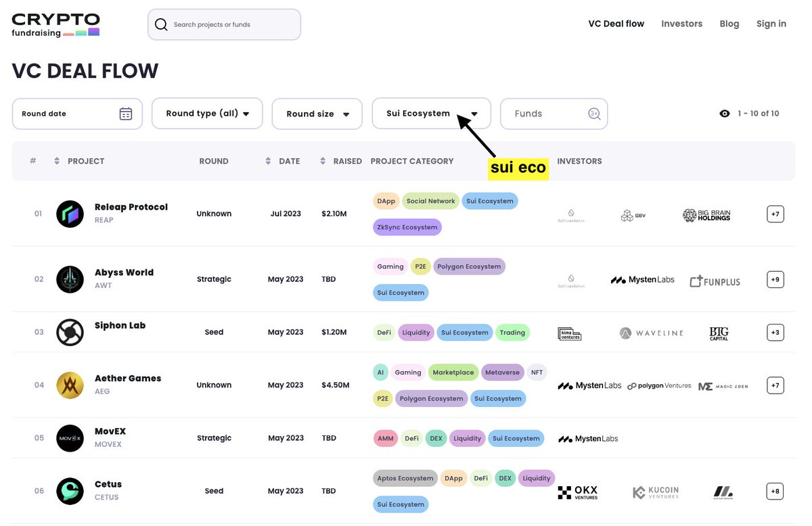
Task: Click the FunPlus investor logo
Action: tap(715, 281)
